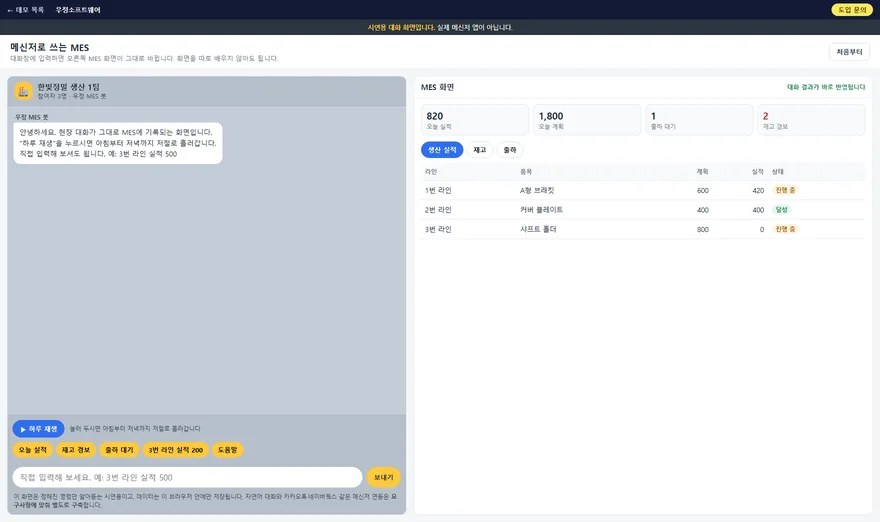Screen dimensions: 880x522
Task: Click the 달성 badge for 2번 라인
Action: (782, 210)
